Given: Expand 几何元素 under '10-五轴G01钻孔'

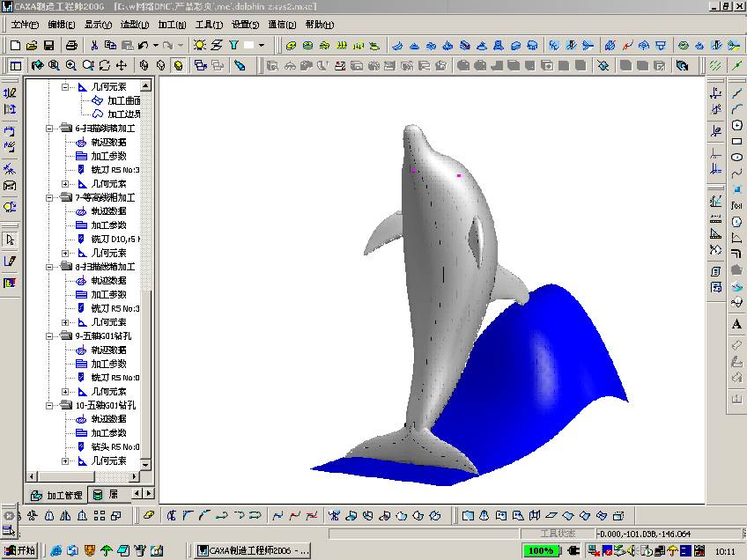Looking at the screenshot, I should [66, 461].
